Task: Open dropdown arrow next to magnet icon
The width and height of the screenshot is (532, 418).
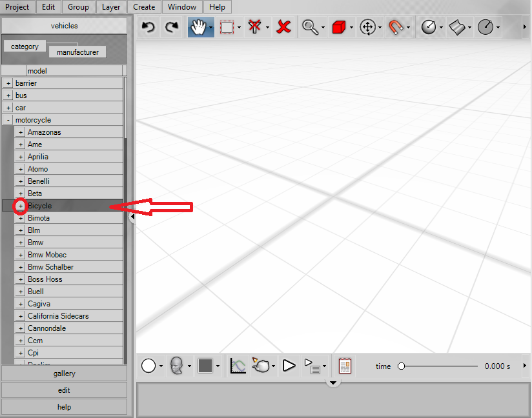Action: pos(408,28)
